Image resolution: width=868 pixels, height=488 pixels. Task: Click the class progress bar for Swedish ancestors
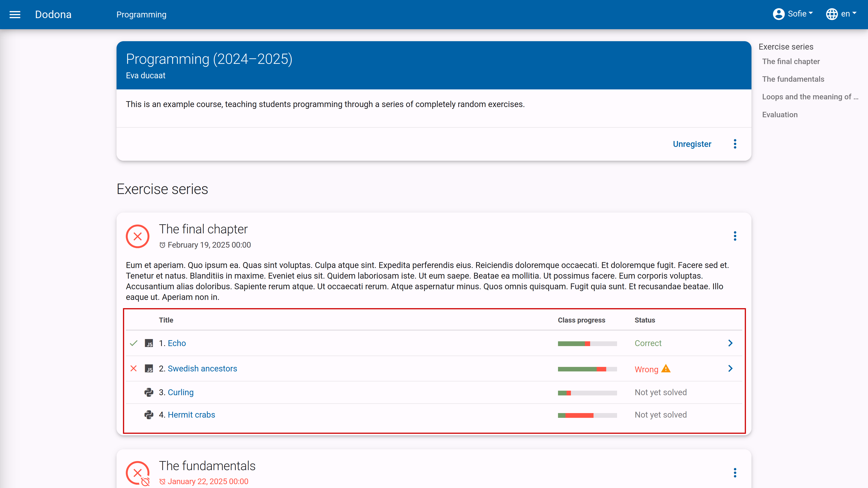[587, 369]
